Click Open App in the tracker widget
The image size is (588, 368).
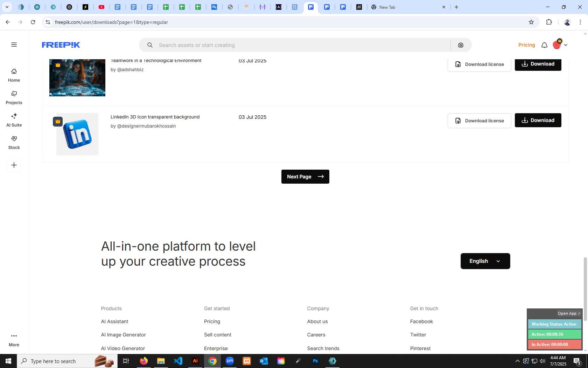pyautogui.click(x=569, y=313)
